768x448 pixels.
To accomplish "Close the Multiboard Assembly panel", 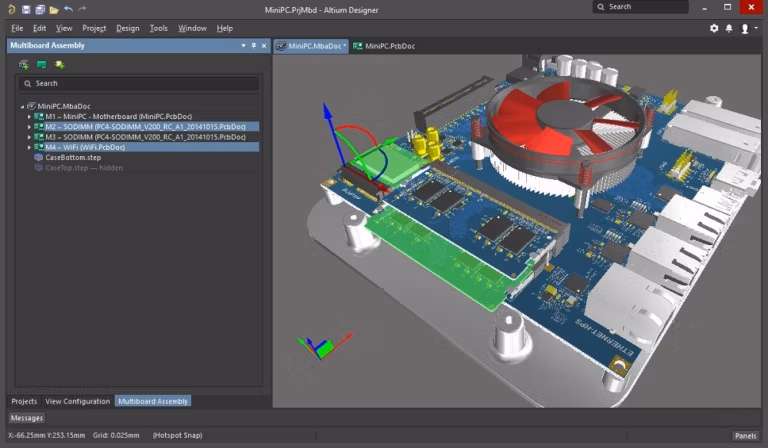I will tap(264, 46).
